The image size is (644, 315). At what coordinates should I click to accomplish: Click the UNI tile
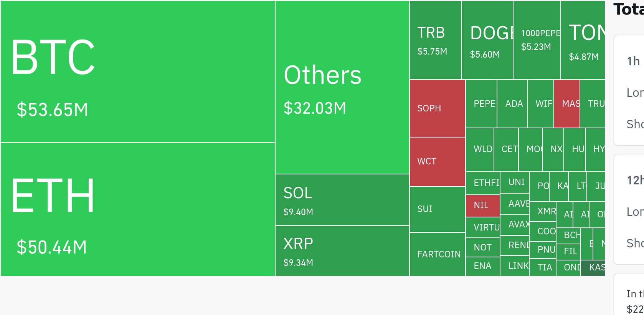pos(515,182)
